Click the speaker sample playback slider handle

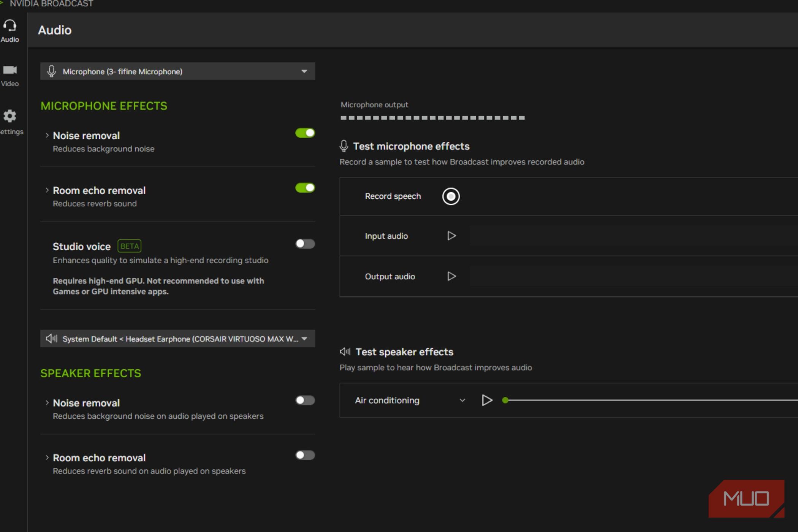(505, 400)
